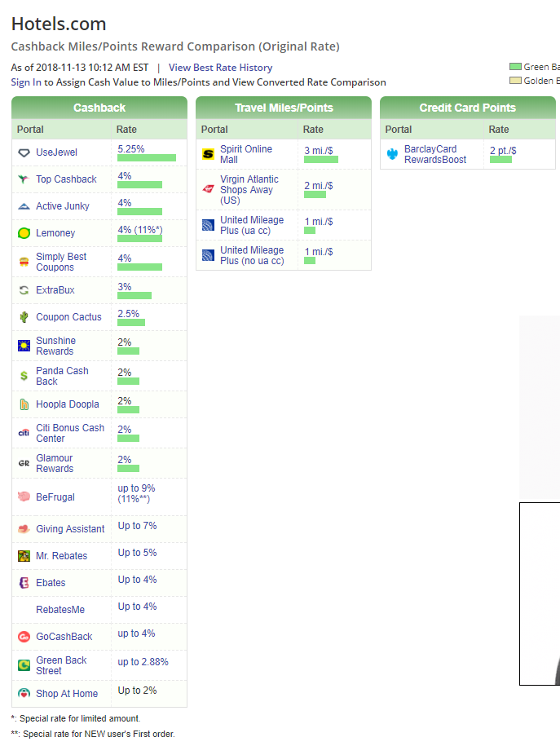
Task: Click the Golden Bar legend swatch
Action: pos(515,81)
